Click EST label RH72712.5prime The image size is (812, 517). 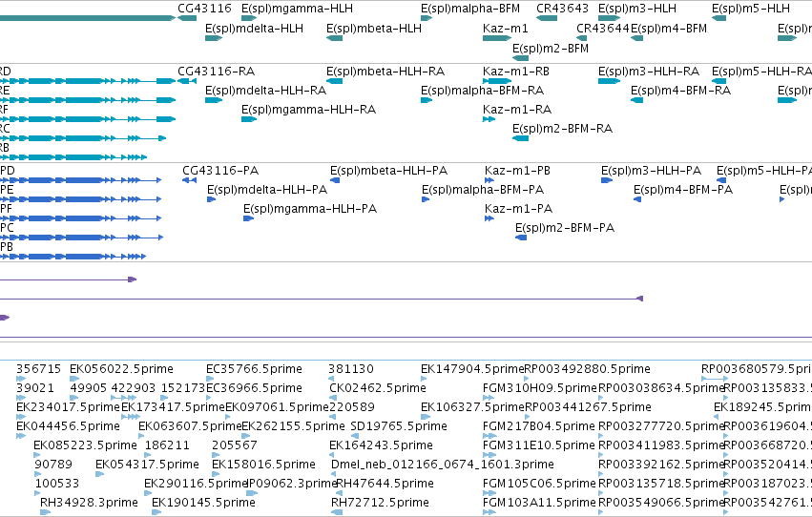[380, 503]
